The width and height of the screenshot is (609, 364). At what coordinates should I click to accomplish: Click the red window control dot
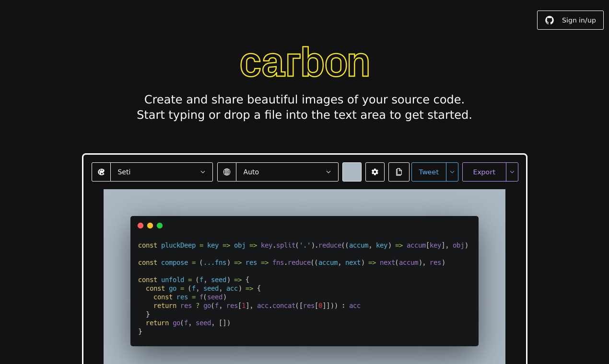coord(141,226)
